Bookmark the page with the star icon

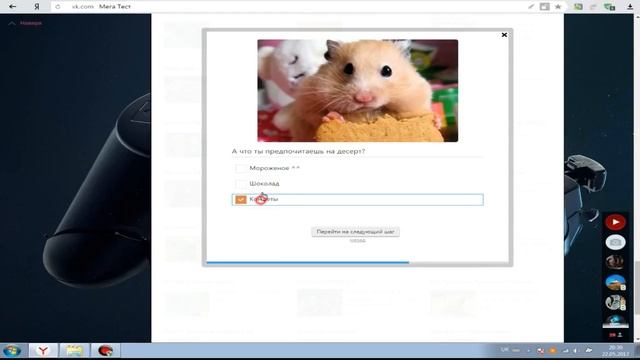pos(558,7)
